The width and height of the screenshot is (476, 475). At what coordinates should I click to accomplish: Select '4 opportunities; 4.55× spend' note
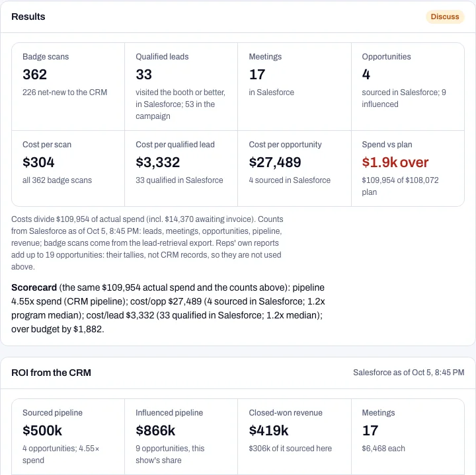pos(61,455)
